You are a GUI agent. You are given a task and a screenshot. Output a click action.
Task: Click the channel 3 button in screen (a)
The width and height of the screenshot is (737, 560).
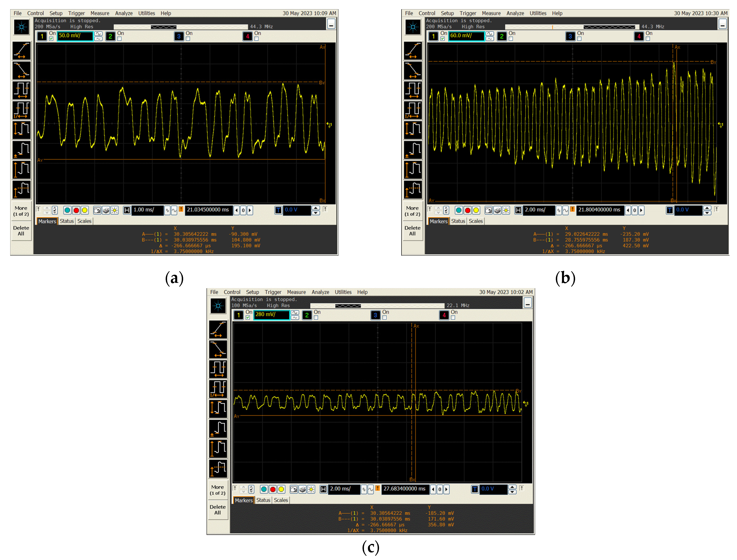[x=179, y=36]
